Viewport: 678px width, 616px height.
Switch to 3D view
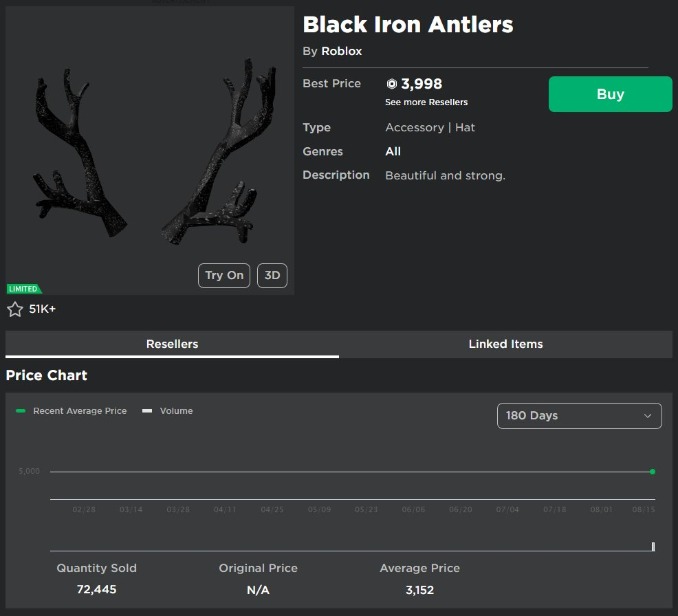point(272,276)
